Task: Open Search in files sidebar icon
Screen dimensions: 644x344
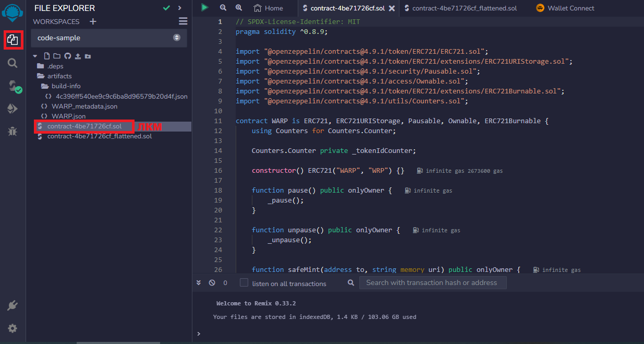Action: coord(13,63)
